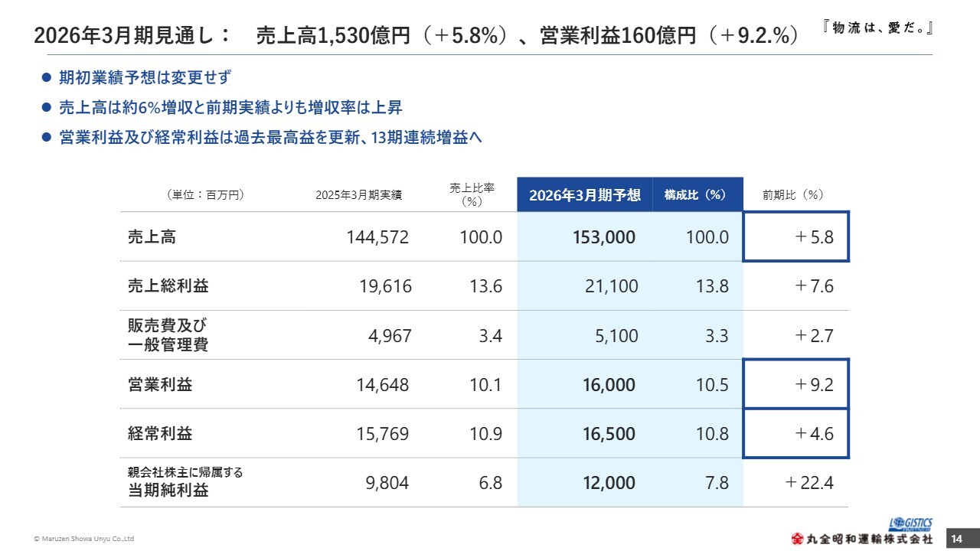Click the 『物流は、愛だ。』 slogan
The image size is (980, 551).
[x=879, y=28]
